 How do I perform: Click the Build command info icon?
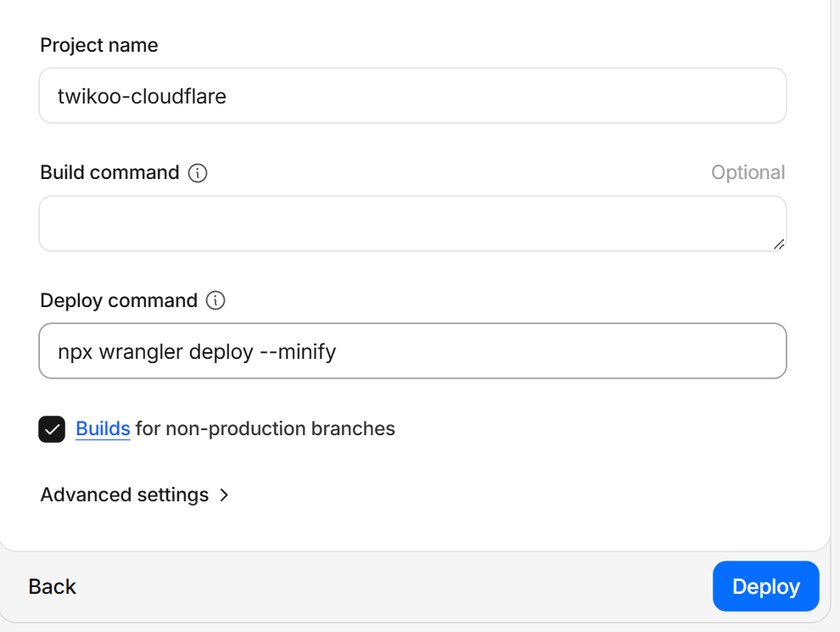[x=198, y=173]
